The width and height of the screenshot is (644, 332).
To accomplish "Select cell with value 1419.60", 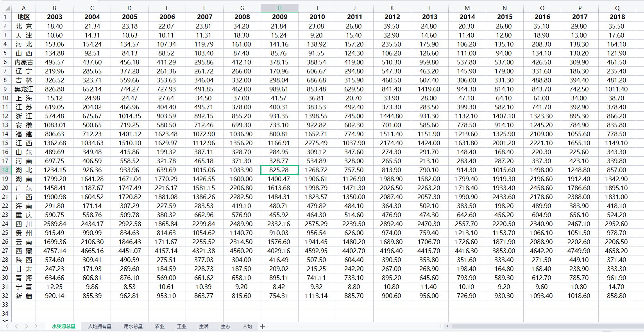I will coord(430,89).
